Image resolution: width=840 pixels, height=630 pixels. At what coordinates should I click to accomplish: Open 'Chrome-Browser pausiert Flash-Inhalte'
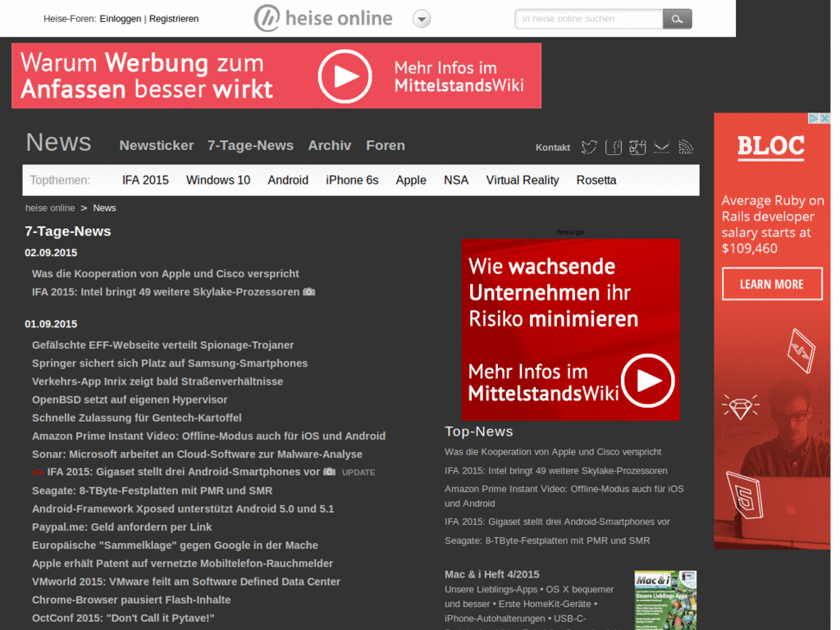coord(131,600)
